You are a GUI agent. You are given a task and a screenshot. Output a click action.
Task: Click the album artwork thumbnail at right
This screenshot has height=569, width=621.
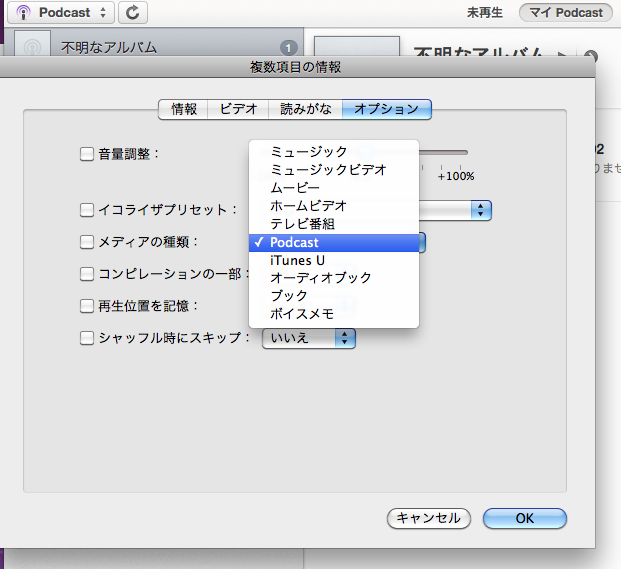tap(357, 46)
